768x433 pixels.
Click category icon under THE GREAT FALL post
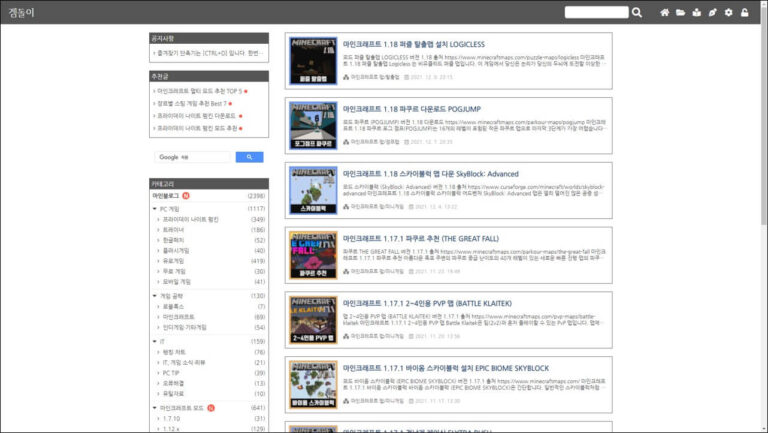(346, 271)
